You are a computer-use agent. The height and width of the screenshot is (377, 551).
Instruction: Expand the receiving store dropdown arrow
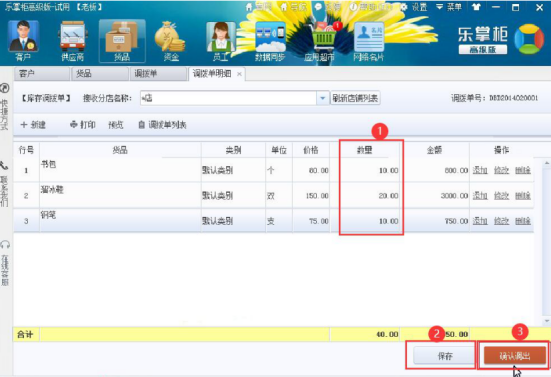click(322, 98)
